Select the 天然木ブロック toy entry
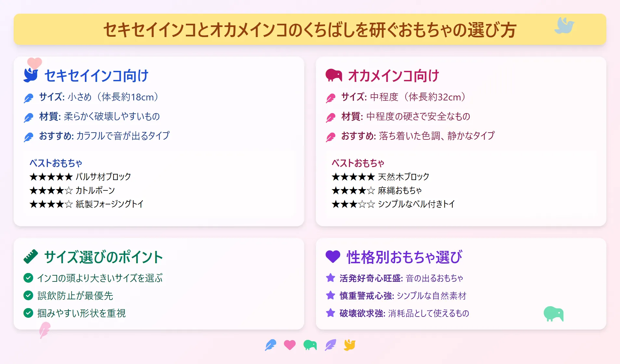 [381, 177]
